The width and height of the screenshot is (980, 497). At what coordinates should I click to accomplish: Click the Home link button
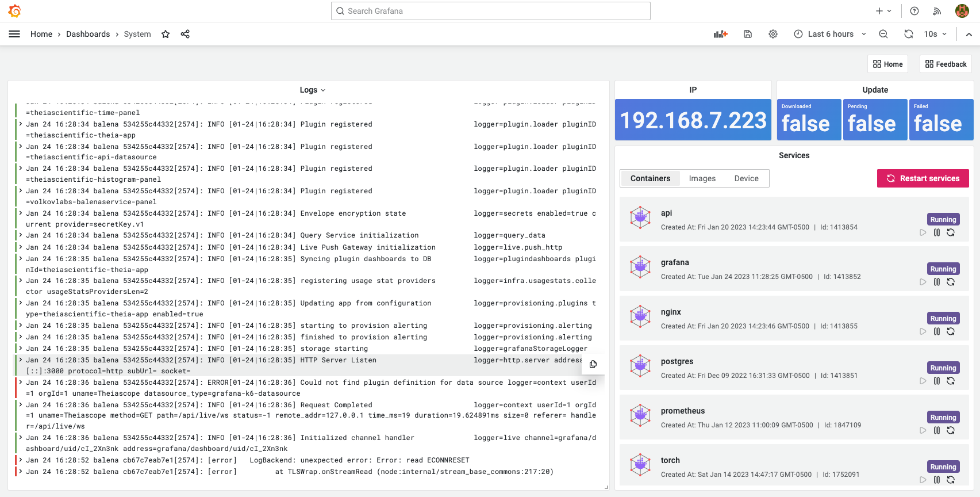coord(887,64)
